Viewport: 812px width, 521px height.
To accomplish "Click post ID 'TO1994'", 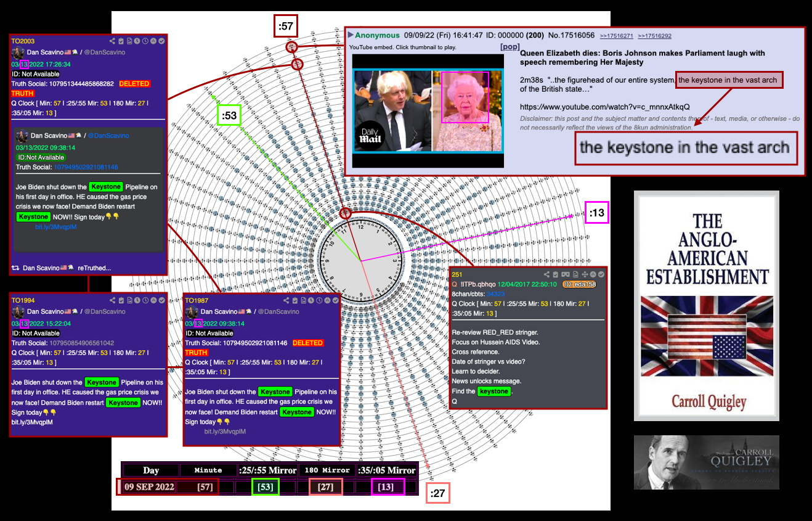I will click(x=23, y=300).
